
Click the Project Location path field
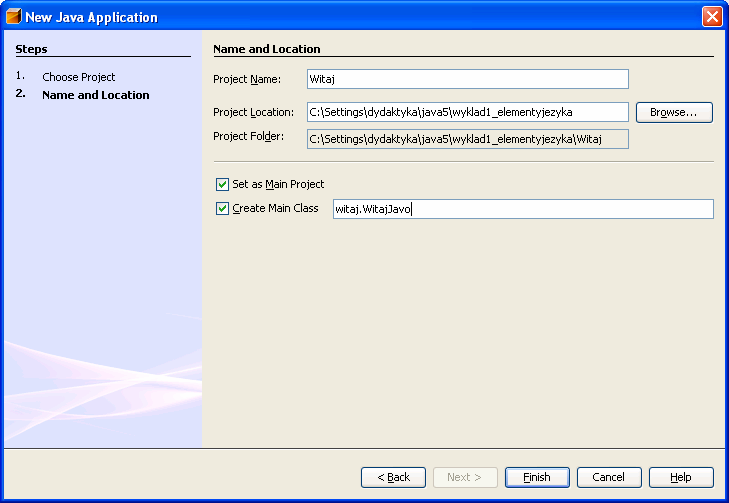pyautogui.click(x=468, y=113)
